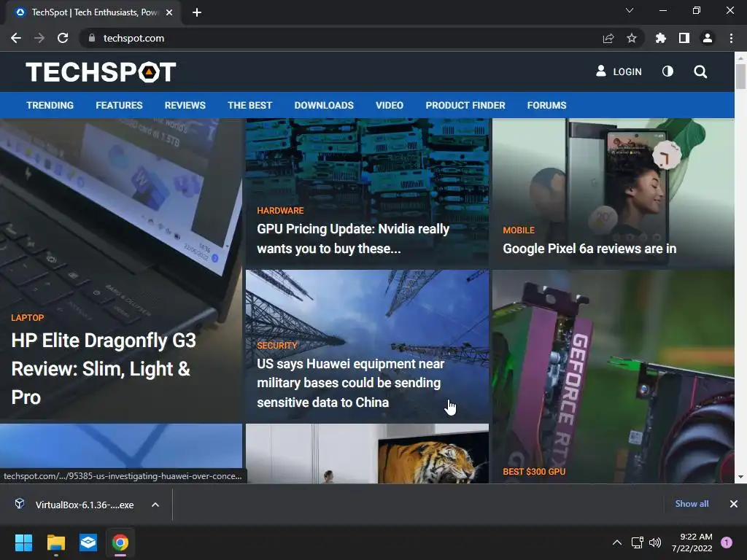Open the VIDEO menu
The width and height of the screenshot is (747, 560).
point(390,105)
